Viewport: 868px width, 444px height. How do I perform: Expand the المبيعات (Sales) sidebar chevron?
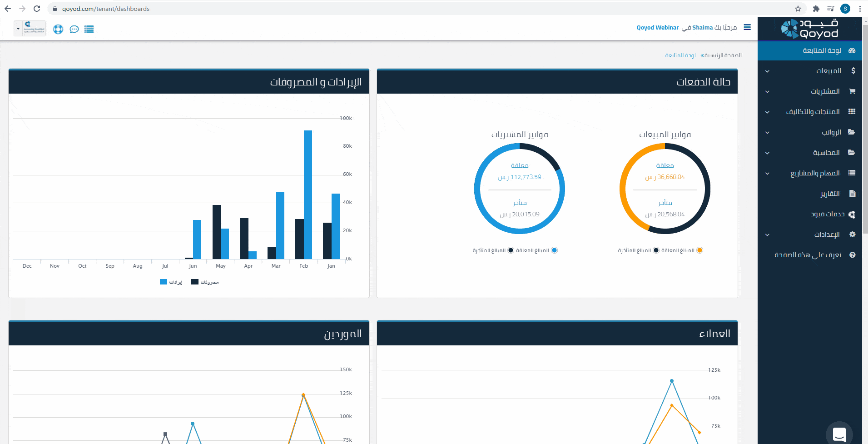click(x=767, y=71)
